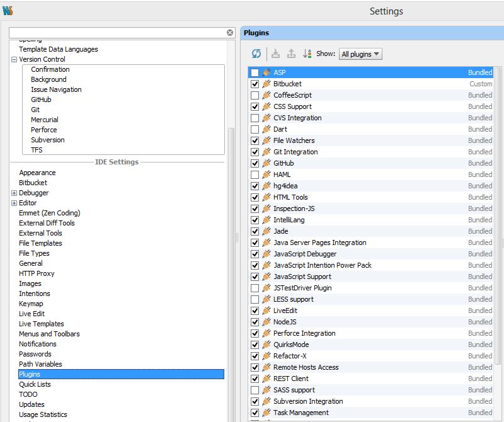The width and height of the screenshot is (504, 422).
Task: Select the File Watchers plugin row
Action: pos(371,140)
